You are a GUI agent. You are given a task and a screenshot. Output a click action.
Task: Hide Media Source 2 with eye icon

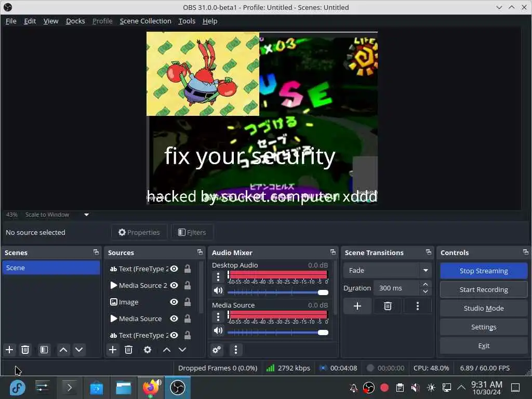click(x=174, y=285)
